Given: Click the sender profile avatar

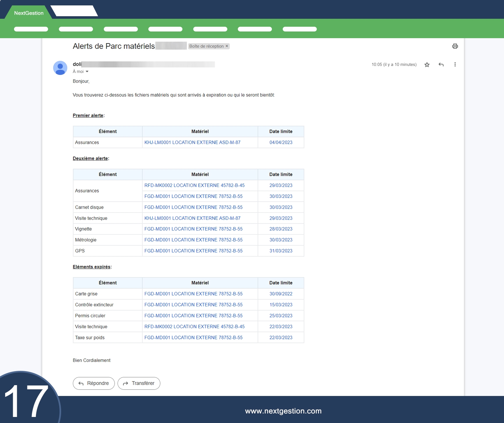Looking at the screenshot, I should pos(60,68).
